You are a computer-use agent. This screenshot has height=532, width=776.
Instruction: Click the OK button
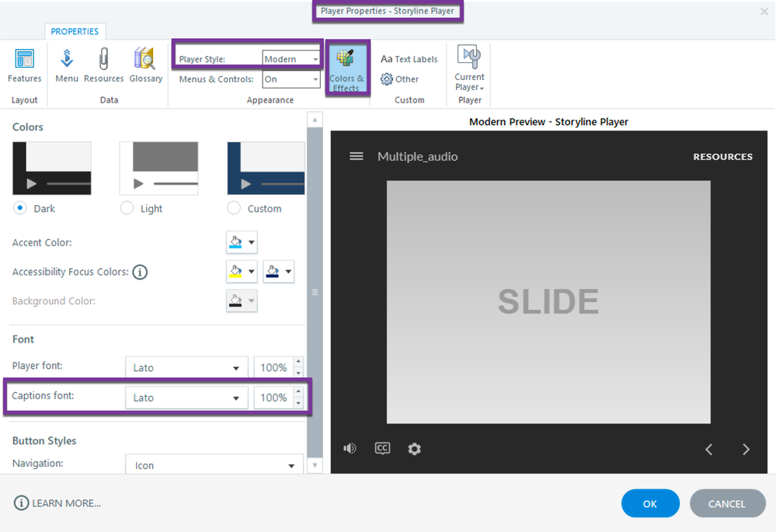point(650,503)
